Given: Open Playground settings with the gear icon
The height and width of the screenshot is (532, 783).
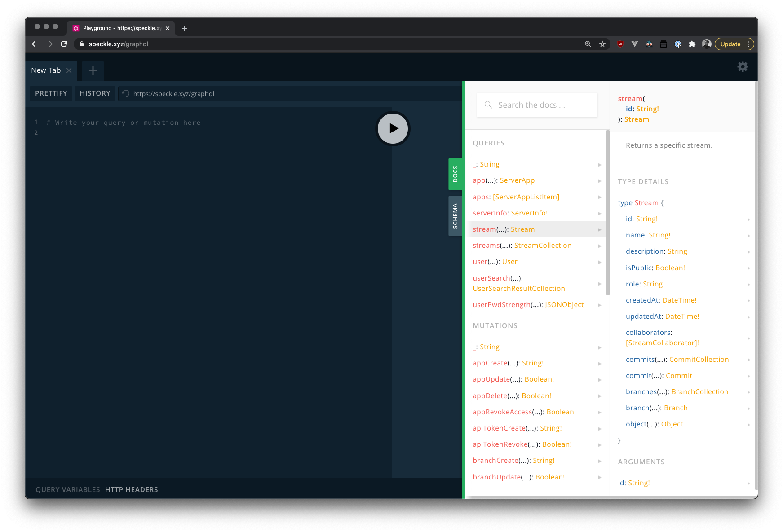Looking at the screenshot, I should point(743,66).
